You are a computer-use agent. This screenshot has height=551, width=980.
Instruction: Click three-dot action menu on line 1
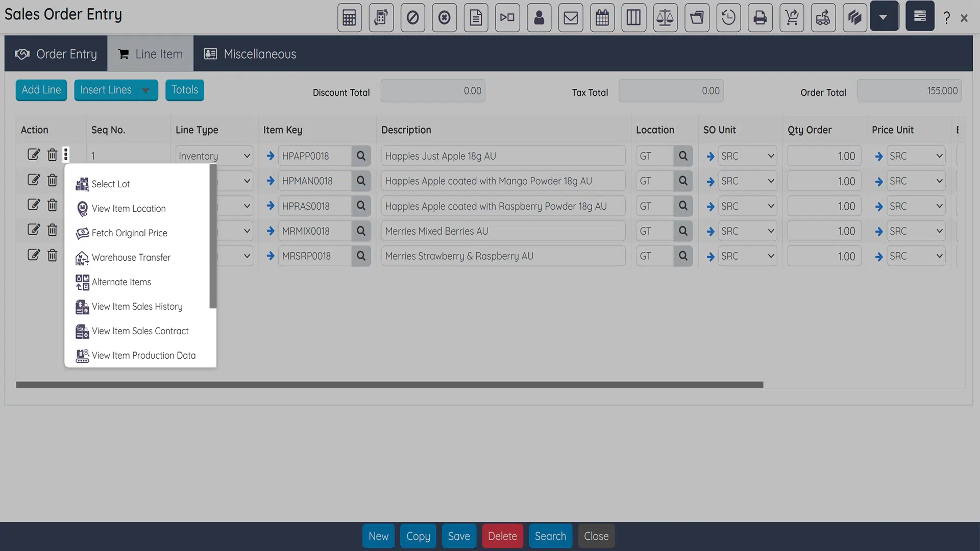(66, 155)
